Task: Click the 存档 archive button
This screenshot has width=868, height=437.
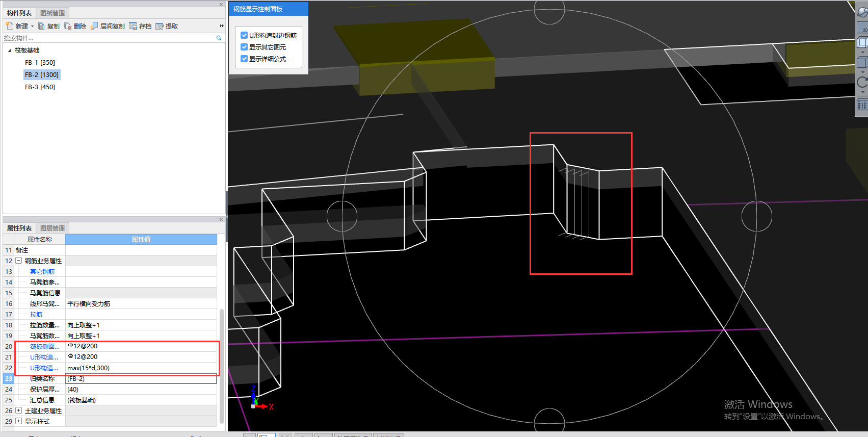Action: [141, 26]
